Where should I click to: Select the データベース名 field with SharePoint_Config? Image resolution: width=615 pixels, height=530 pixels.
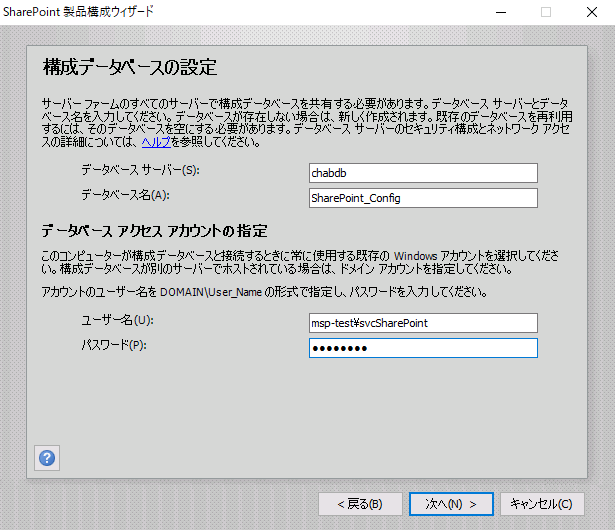pyautogui.click(x=423, y=198)
